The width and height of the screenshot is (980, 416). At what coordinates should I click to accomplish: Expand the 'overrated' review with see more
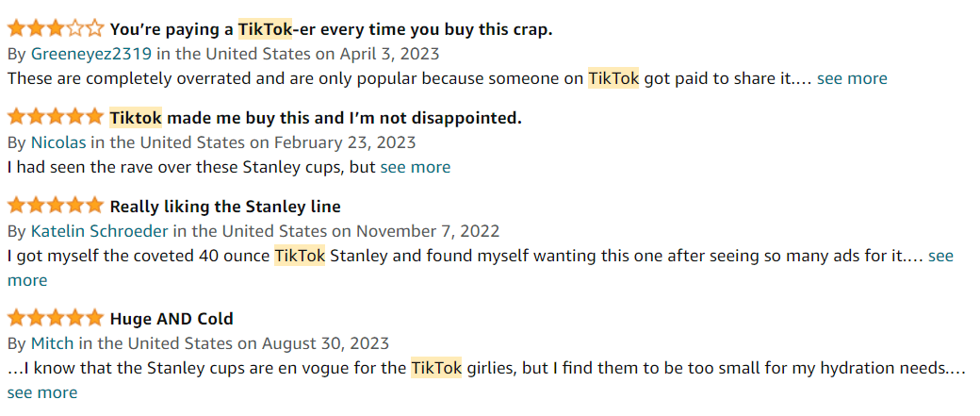click(852, 78)
